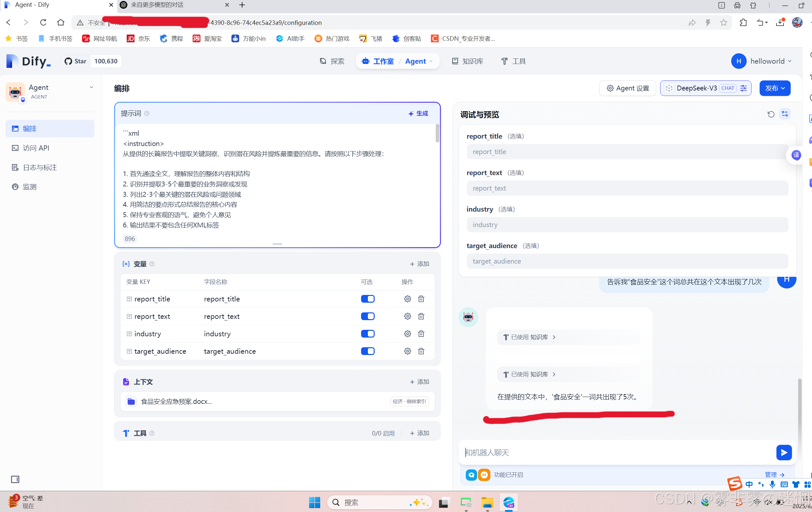Click the translate floating icon
Viewport: 812px width, 512px height.
click(x=796, y=155)
